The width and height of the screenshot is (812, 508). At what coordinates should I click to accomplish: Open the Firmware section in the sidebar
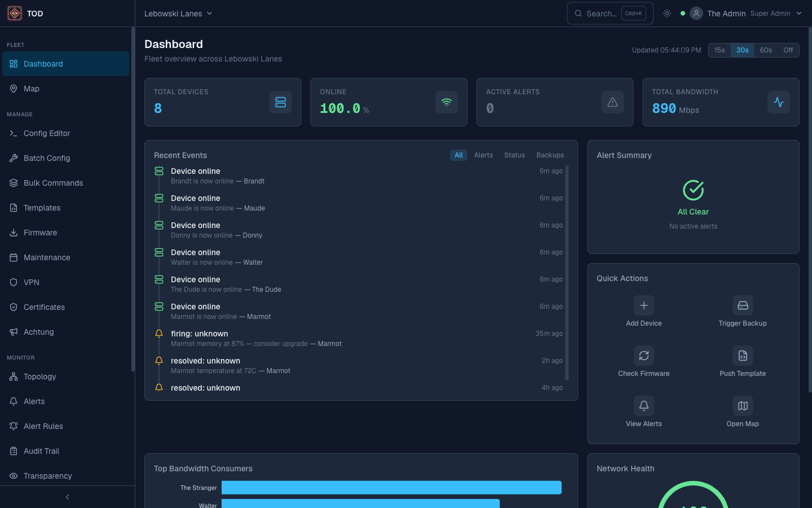[x=41, y=233]
